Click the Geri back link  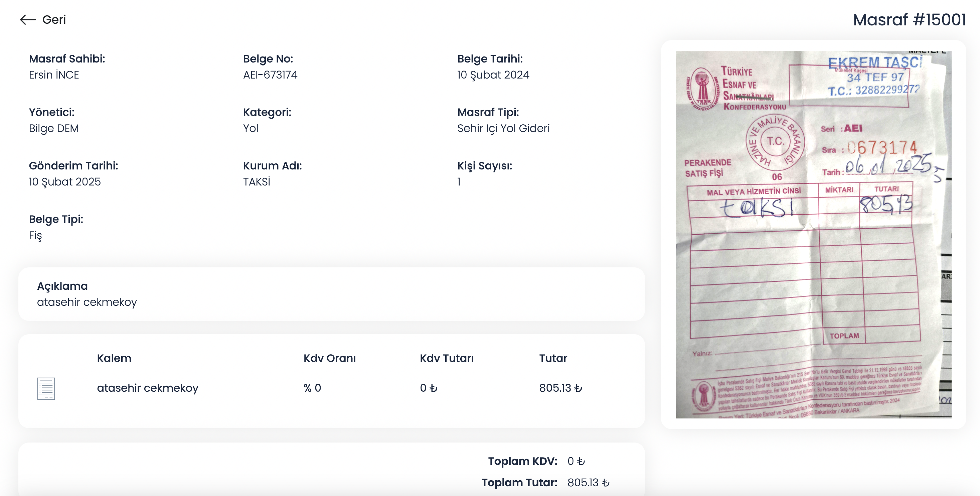(54, 19)
